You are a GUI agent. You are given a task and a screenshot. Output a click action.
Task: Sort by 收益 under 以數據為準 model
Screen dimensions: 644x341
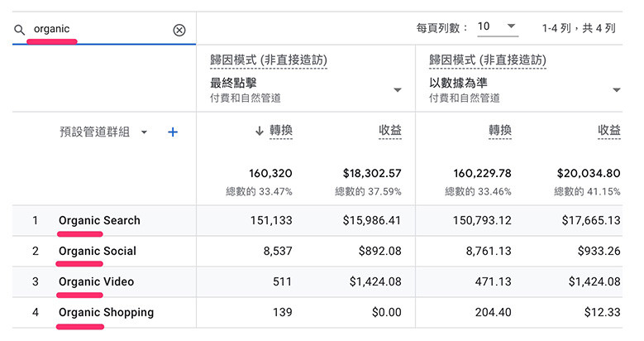click(609, 130)
